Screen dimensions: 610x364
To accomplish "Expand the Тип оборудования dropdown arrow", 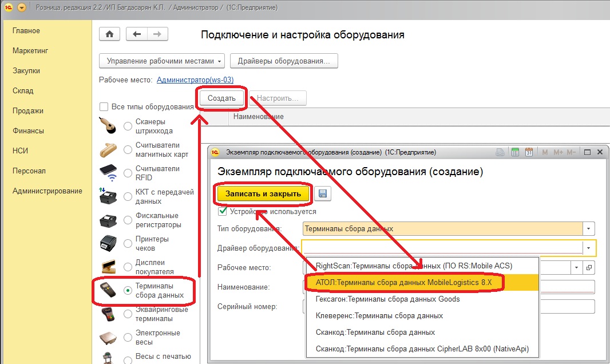I will 589,229.
